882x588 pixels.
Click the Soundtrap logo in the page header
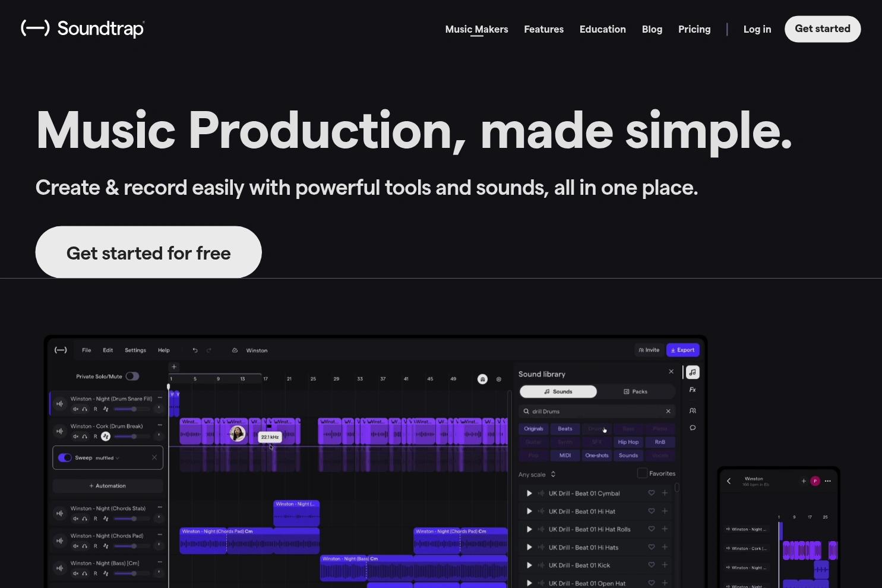83,29
